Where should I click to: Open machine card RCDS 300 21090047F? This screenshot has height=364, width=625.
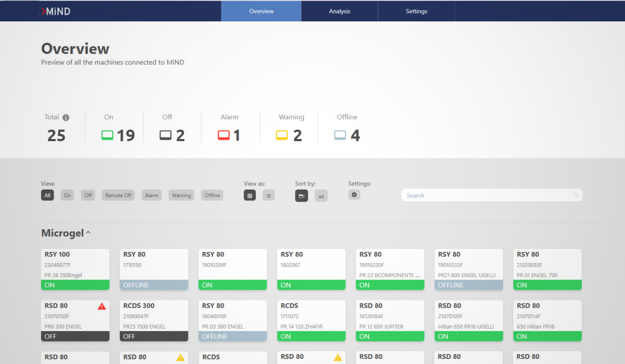[x=154, y=321]
